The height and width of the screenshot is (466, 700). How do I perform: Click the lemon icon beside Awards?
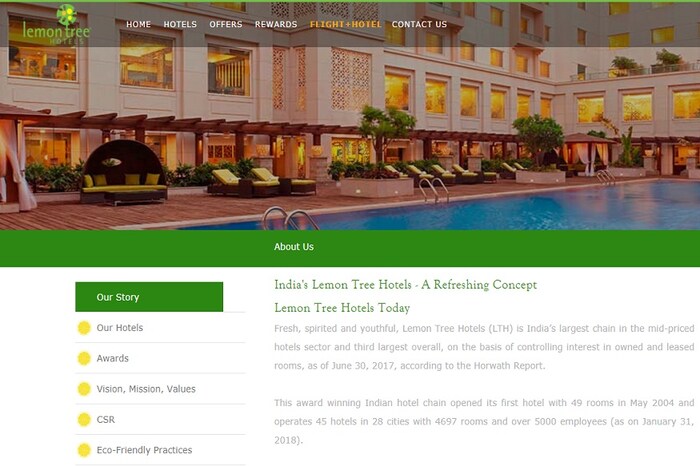pos(84,358)
